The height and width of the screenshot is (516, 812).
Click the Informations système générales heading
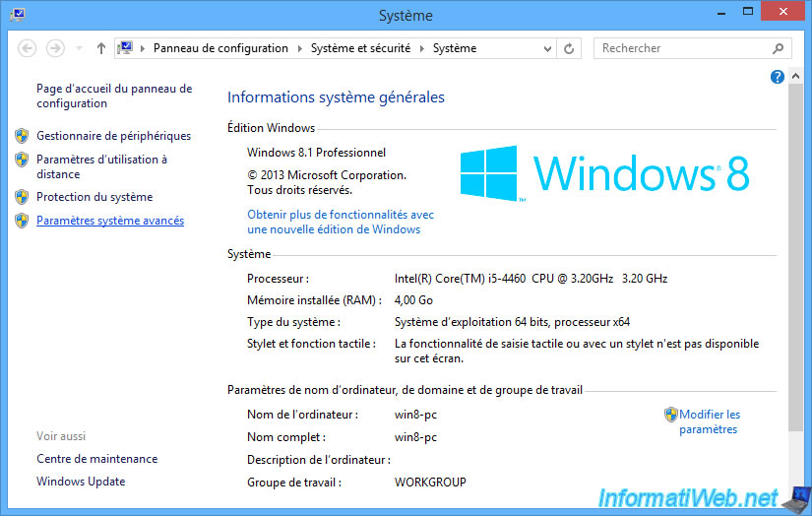(x=336, y=97)
